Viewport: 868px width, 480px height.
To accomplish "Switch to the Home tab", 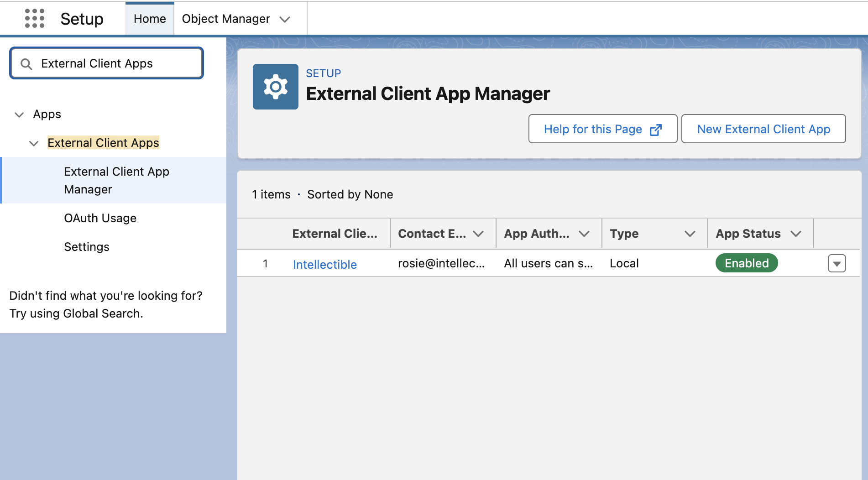I will [x=150, y=18].
